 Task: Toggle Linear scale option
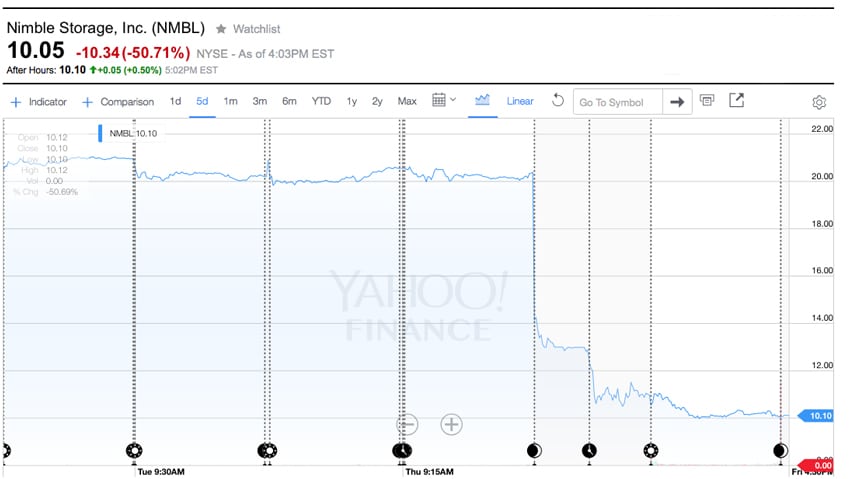coord(520,101)
